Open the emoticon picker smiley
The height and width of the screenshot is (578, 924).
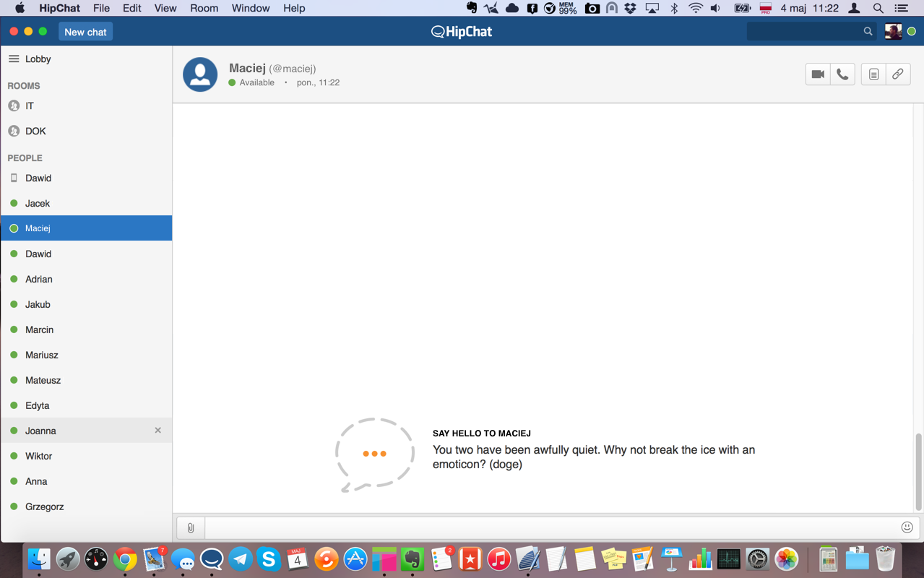point(907,527)
